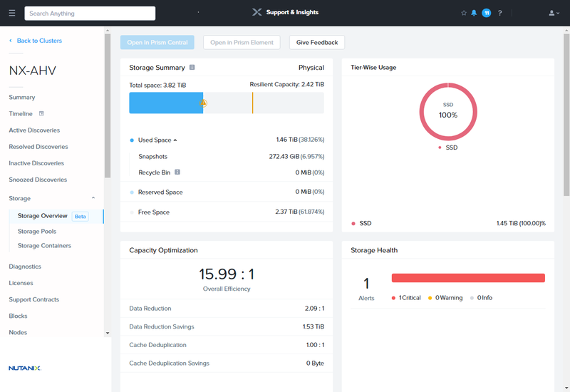The width and height of the screenshot is (570, 392).
Task: Click the Nutanix X logo in header
Action: pyautogui.click(x=256, y=12)
